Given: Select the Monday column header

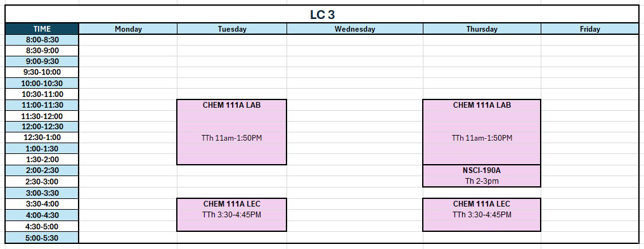Looking at the screenshot, I should (128, 29).
